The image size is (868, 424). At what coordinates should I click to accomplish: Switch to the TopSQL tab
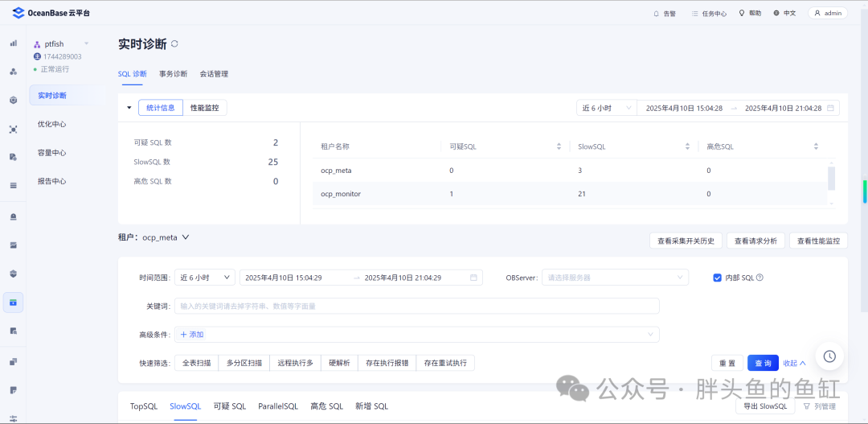point(144,406)
